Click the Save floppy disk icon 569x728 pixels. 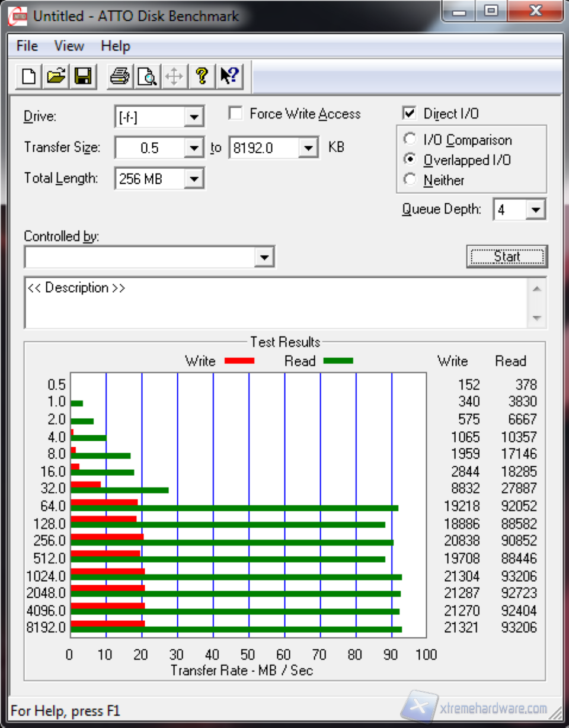82,76
